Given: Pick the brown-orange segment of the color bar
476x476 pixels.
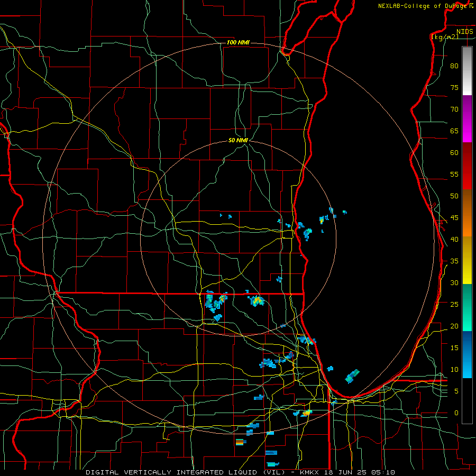Looking at the screenshot, I should coord(467,213).
